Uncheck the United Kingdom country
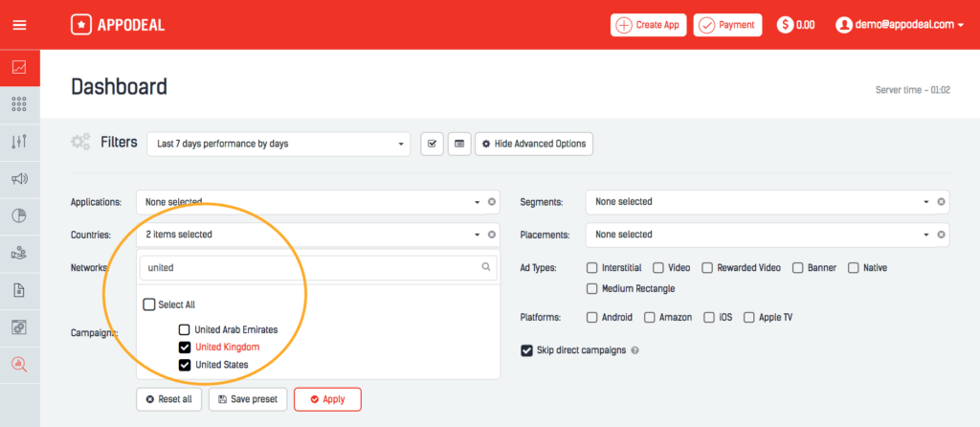Screen dimensions: 980x427 185,348
